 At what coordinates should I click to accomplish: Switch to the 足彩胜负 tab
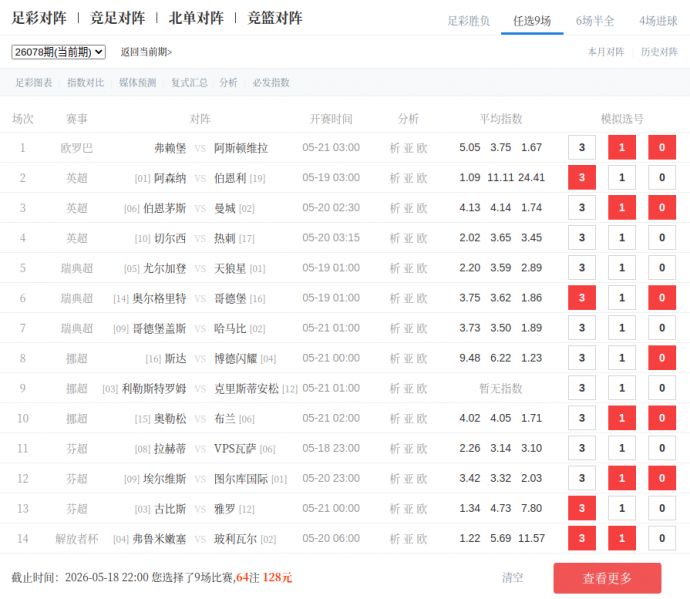469,21
